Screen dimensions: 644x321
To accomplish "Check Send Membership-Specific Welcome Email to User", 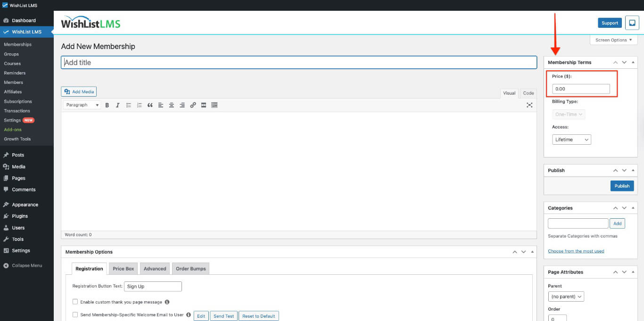I will 75,315.
